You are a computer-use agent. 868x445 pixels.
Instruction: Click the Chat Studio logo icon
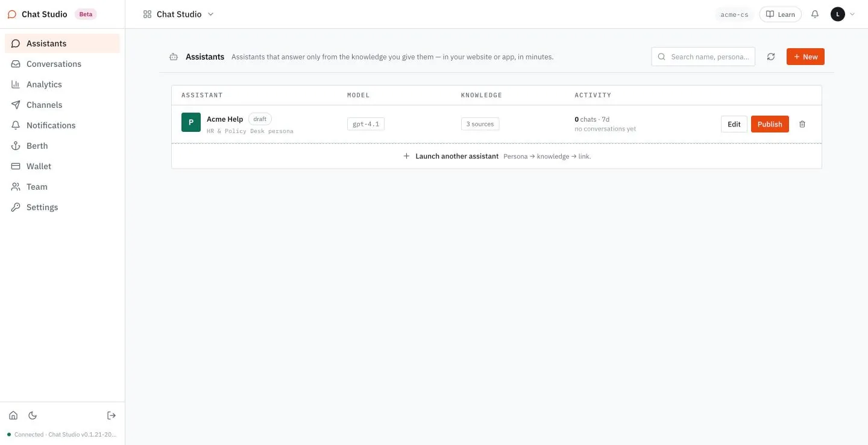coord(12,14)
